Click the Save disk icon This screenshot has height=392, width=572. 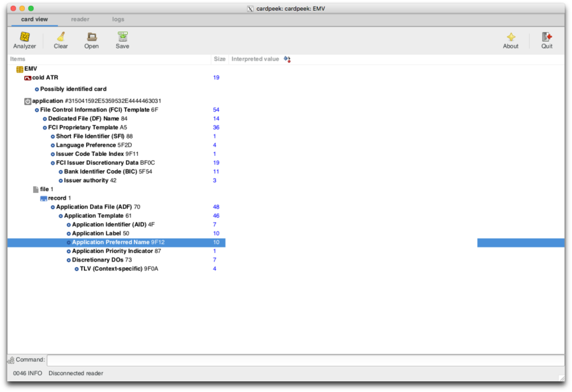[x=122, y=36]
